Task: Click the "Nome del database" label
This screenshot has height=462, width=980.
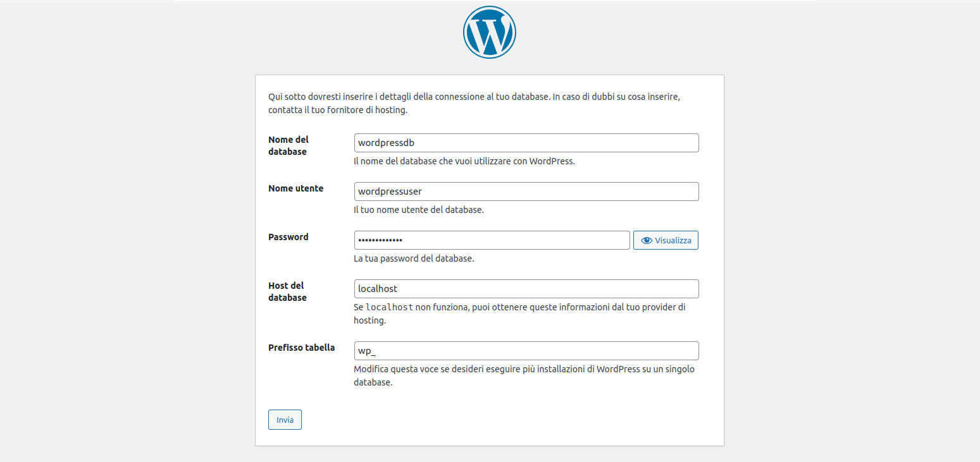Action: click(288, 145)
